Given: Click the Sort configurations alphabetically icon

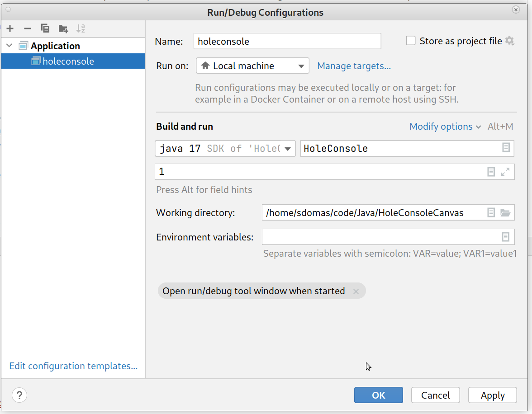Looking at the screenshot, I should tap(81, 28).
